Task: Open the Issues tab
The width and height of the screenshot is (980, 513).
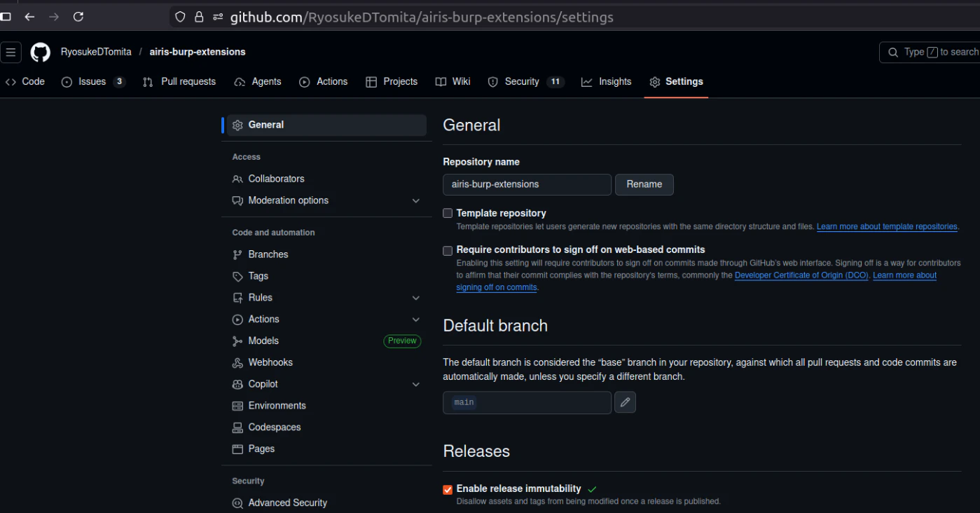Action: [93, 82]
